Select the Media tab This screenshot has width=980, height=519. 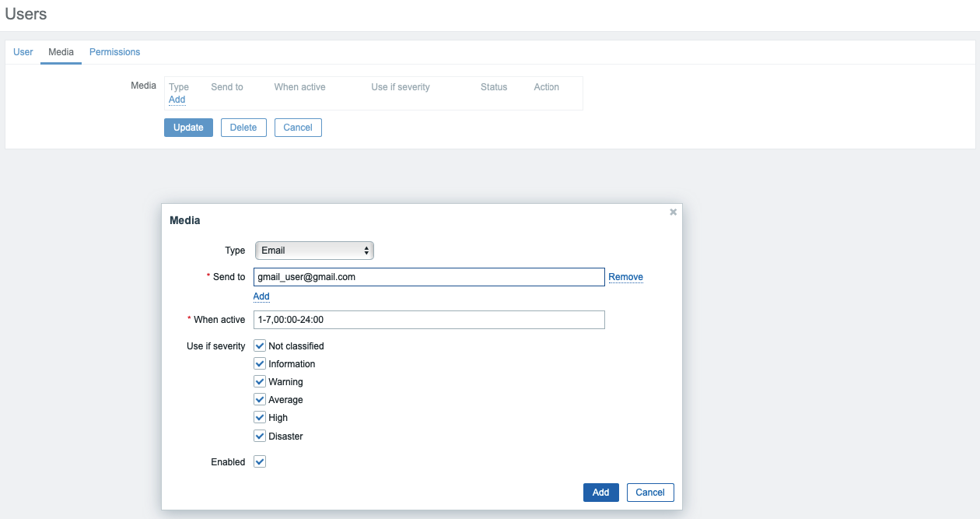[61, 52]
